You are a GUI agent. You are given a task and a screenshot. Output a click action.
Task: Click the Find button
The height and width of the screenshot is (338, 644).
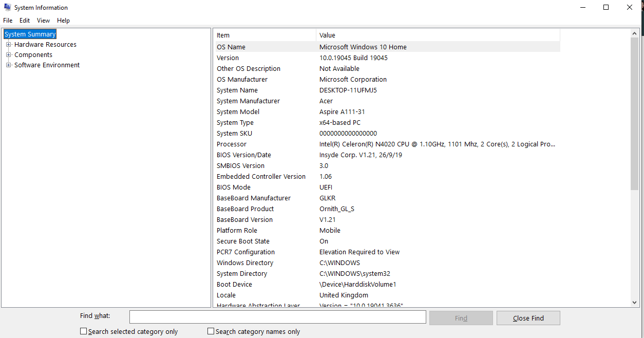point(461,318)
